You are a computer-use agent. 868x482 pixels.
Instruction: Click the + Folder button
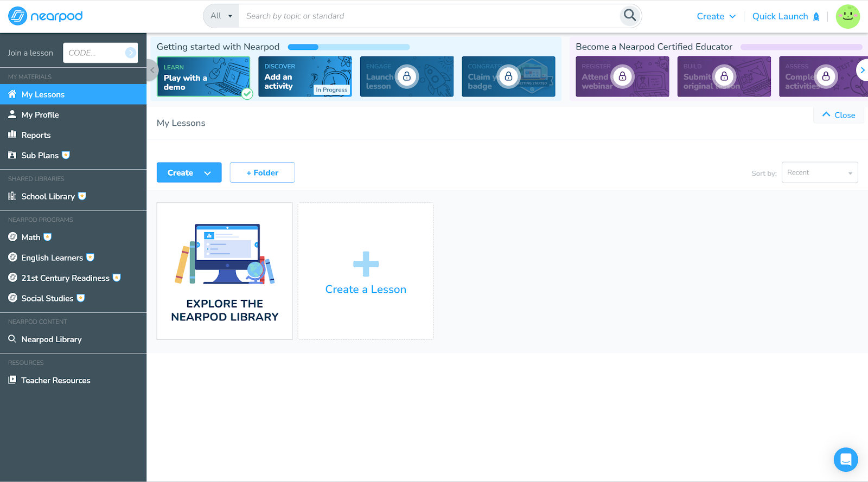(x=263, y=172)
